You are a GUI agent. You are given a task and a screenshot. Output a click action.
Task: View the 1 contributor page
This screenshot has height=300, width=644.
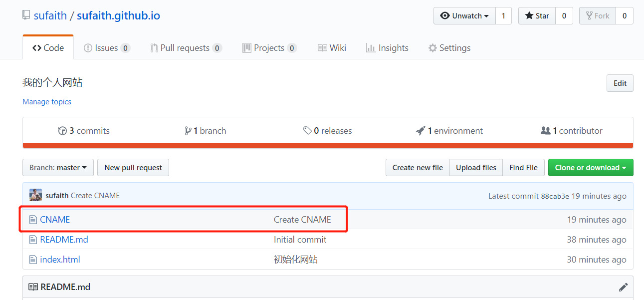click(x=572, y=131)
